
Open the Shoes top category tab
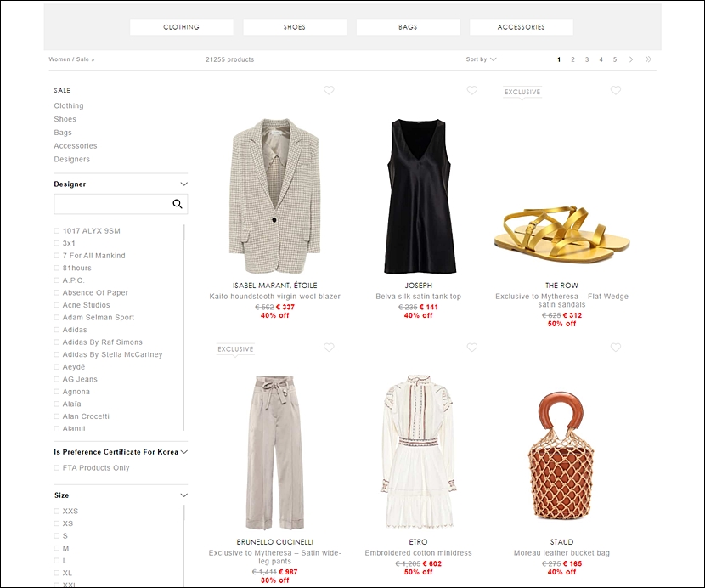coord(295,27)
